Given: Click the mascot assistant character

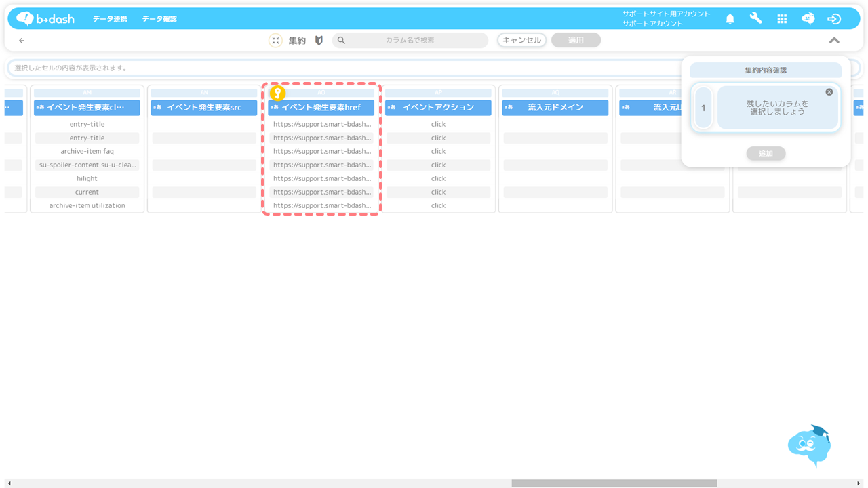Looking at the screenshot, I should (x=810, y=445).
